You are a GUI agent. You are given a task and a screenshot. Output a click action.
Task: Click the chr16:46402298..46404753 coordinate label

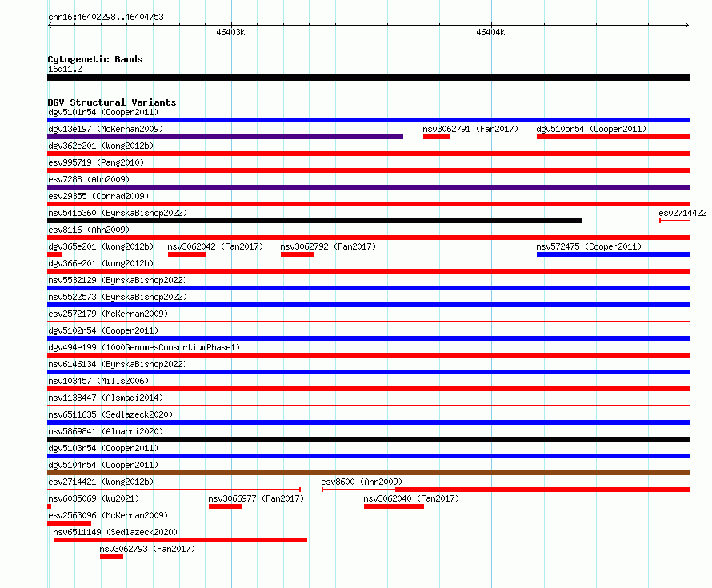[x=106, y=17]
